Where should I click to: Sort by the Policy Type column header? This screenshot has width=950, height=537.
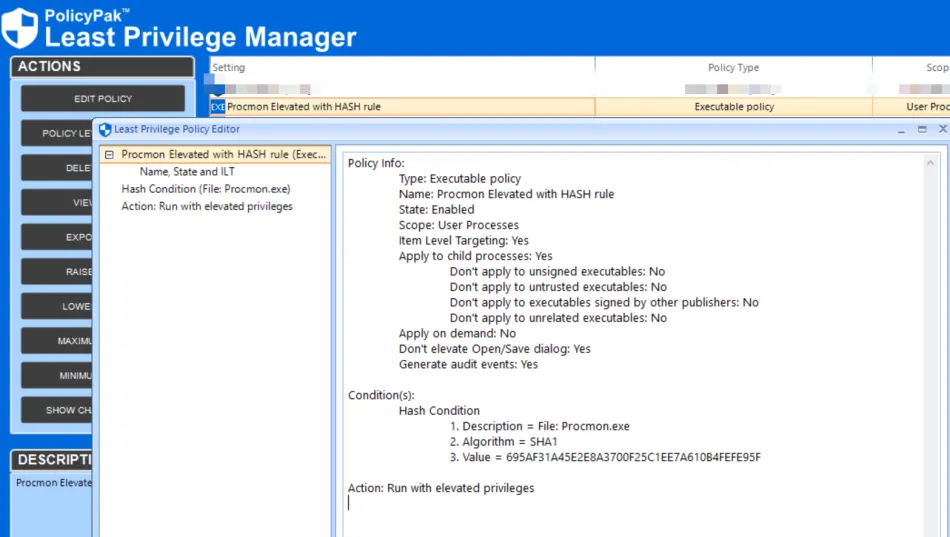coord(733,68)
